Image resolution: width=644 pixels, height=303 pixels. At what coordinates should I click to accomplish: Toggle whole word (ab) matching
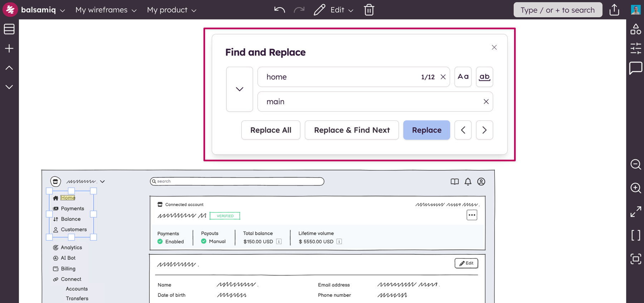[484, 77]
